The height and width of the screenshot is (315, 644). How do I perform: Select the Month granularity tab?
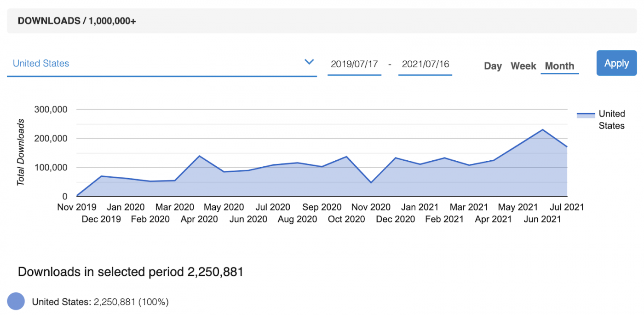pos(559,66)
